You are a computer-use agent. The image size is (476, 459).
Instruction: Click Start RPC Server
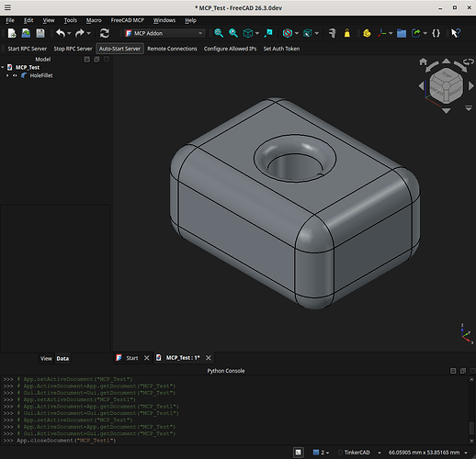28,49
